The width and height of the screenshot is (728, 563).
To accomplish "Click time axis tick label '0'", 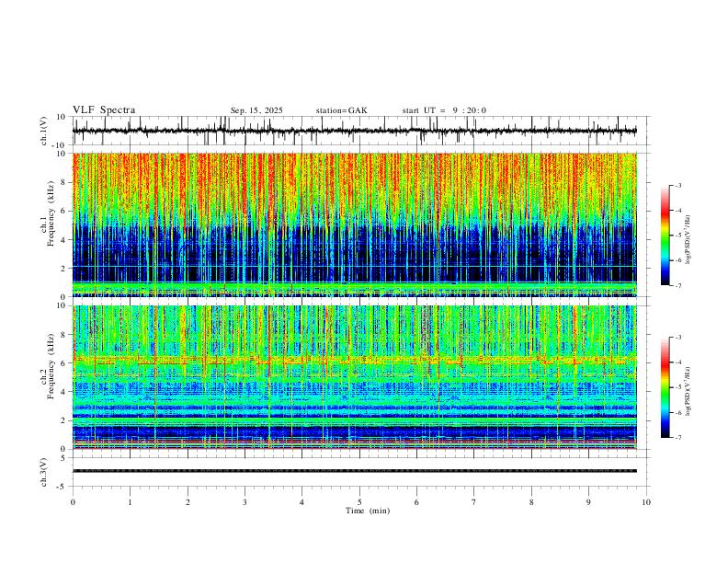I will 73,502.
